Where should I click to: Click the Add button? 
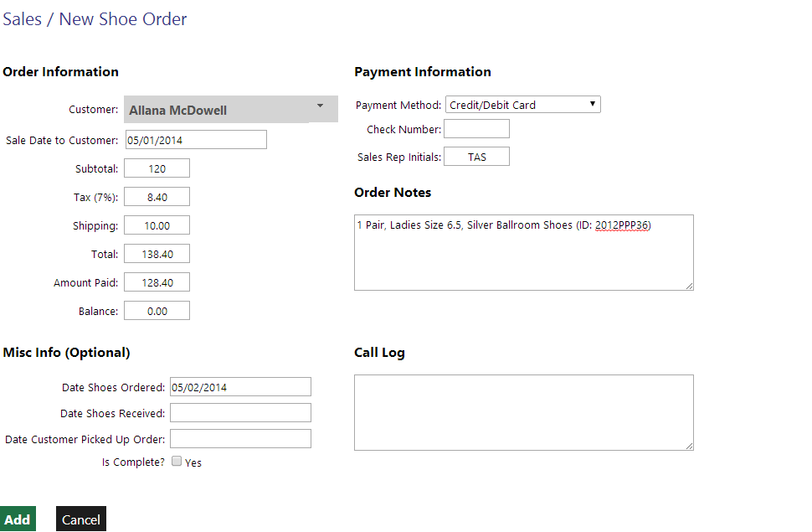18,519
